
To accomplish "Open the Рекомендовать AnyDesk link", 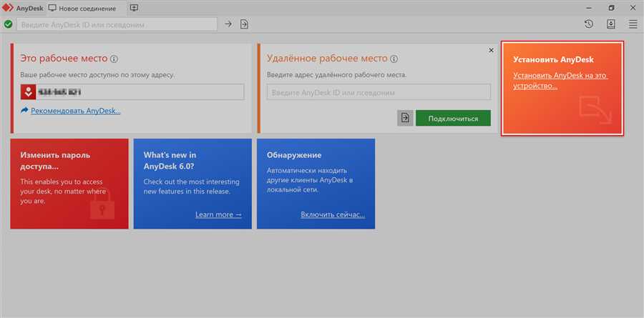I will click(x=76, y=111).
